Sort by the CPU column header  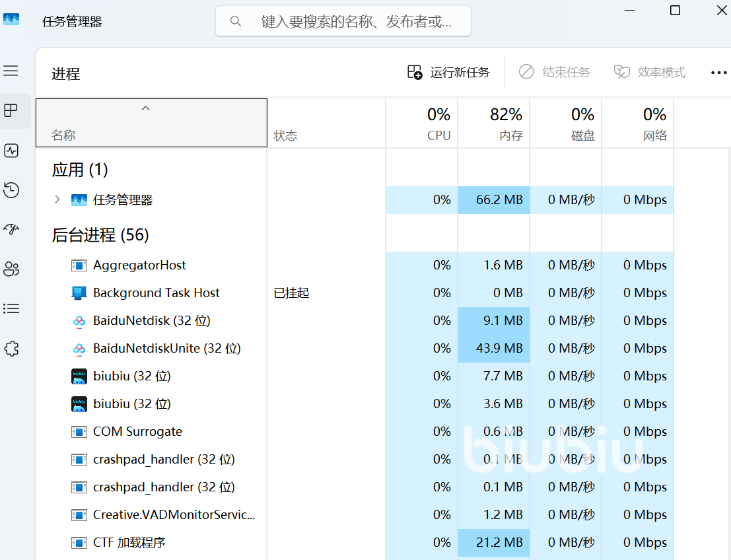pyautogui.click(x=422, y=123)
